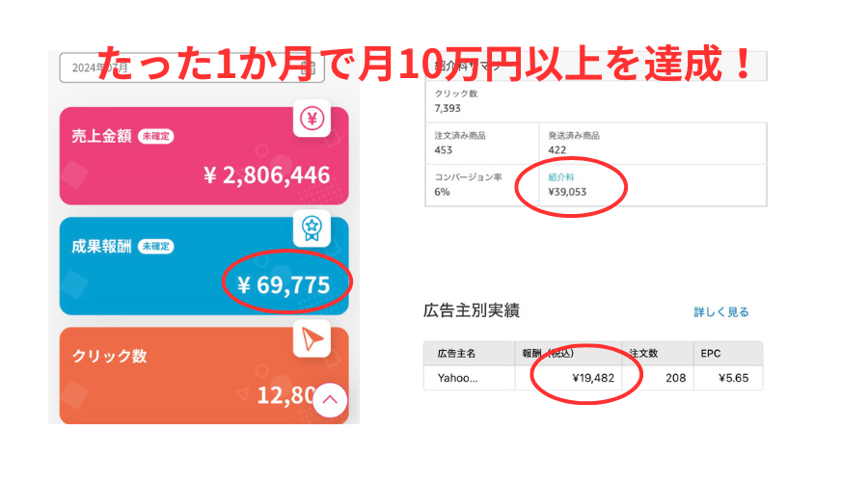This screenshot has width=868, height=482.
Task: Click the 未確定 badge beside 成果報酬
Action: coord(155,246)
